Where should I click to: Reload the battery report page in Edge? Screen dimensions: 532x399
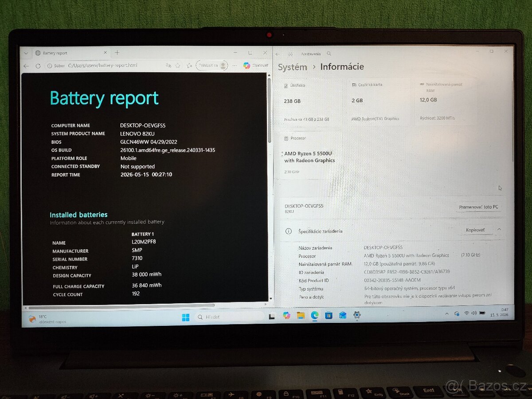pos(38,66)
